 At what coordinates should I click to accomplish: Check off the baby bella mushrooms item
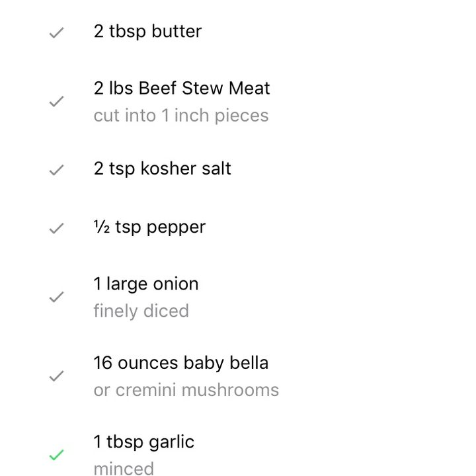56,376
